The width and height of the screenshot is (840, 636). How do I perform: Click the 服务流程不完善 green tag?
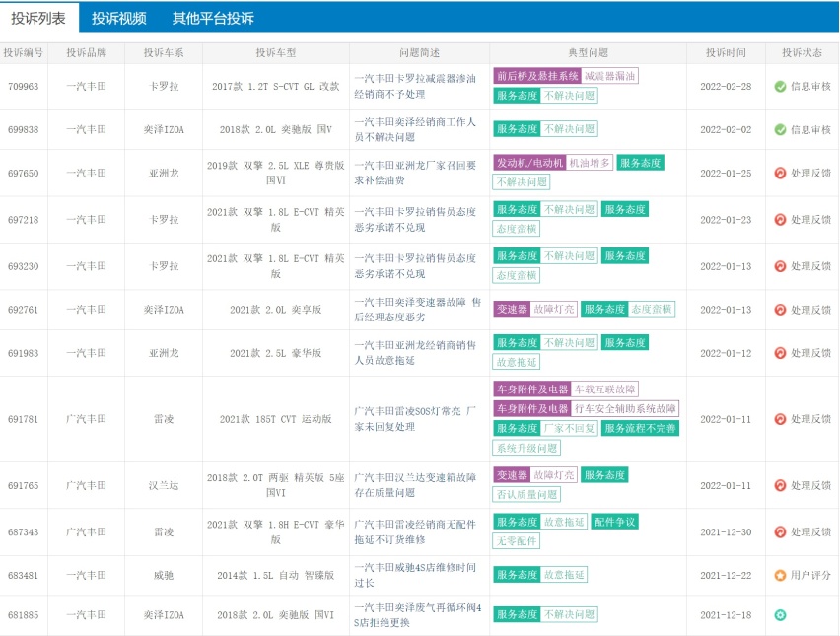click(x=640, y=429)
